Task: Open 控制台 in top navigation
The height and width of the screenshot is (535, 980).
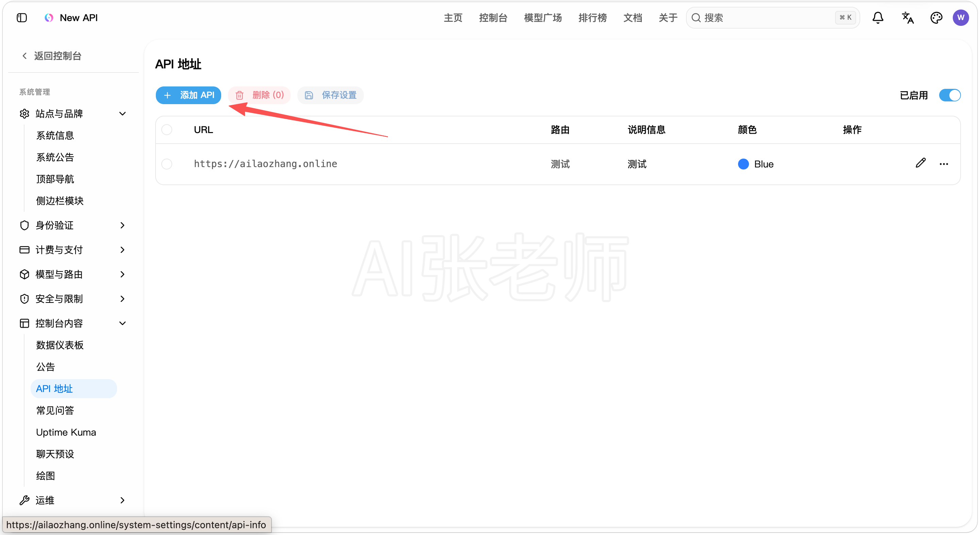Action: coord(493,17)
